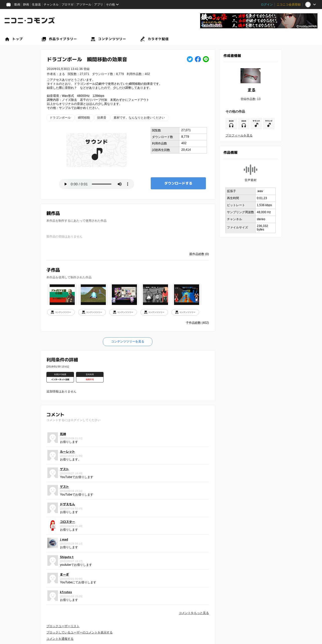Screen dimensions: 322x644
Task: Play the audio sample
Action: [65, 184]
